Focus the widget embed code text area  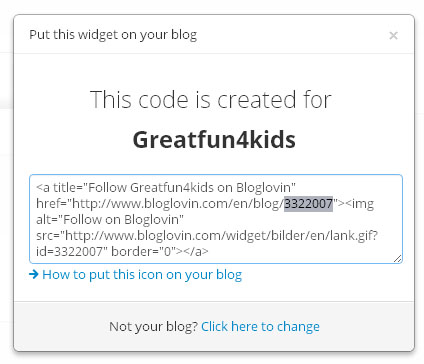click(216, 219)
